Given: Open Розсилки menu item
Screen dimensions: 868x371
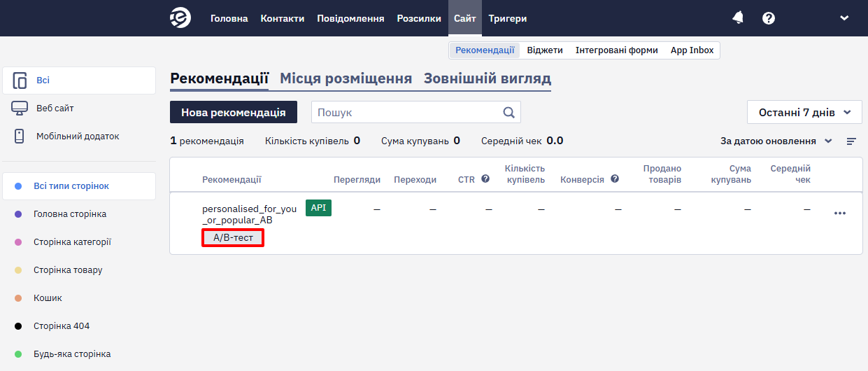Looking at the screenshot, I should tap(419, 18).
